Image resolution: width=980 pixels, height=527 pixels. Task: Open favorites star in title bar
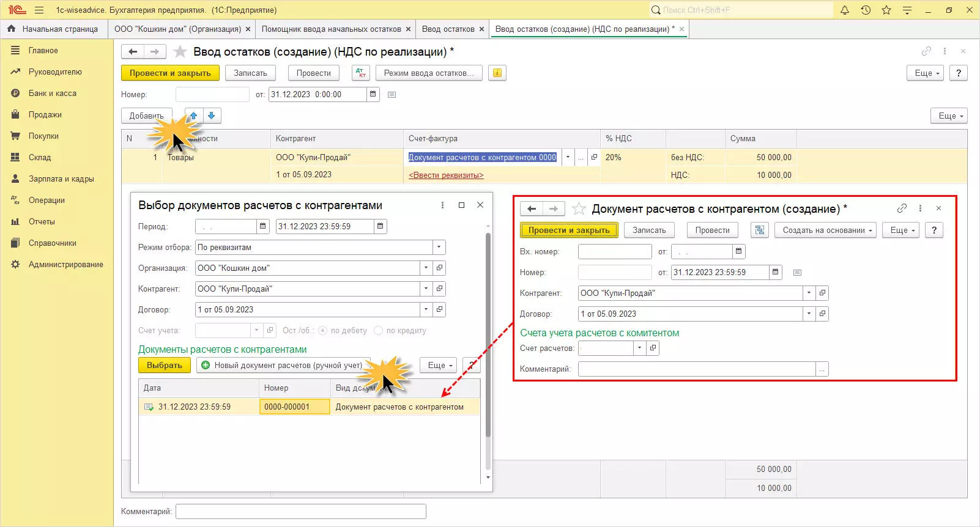pyautogui.click(x=886, y=10)
